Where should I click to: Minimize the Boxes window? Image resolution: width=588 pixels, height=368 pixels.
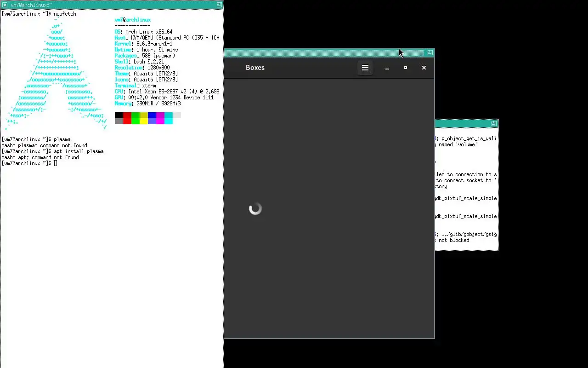tap(387, 68)
